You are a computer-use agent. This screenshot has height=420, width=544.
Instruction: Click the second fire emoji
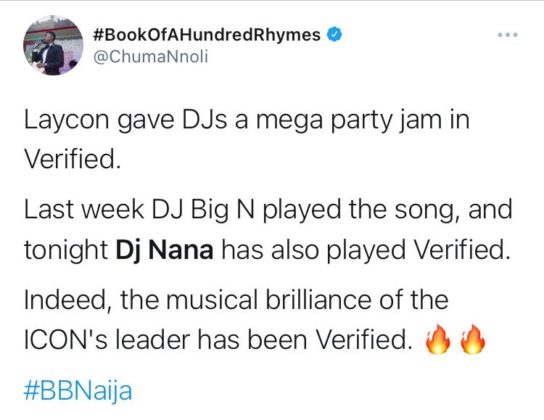(x=473, y=340)
